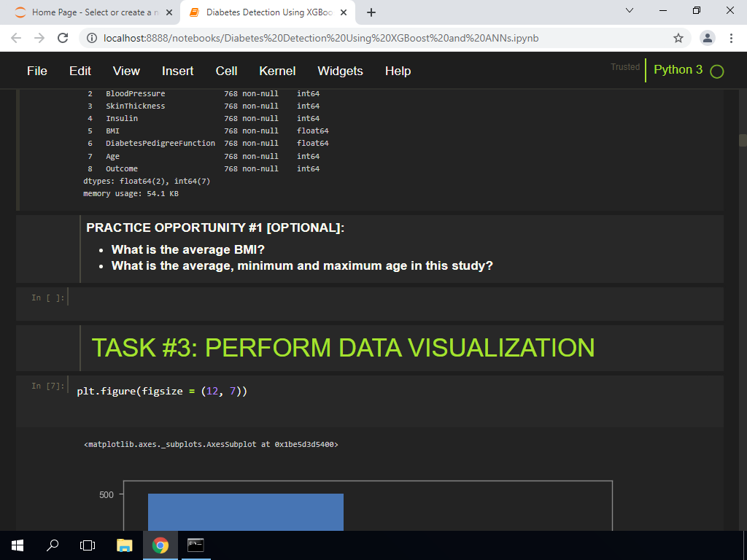The height and width of the screenshot is (560, 747).
Task: Open the command prompt taskbar icon
Action: [x=196, y=545]
